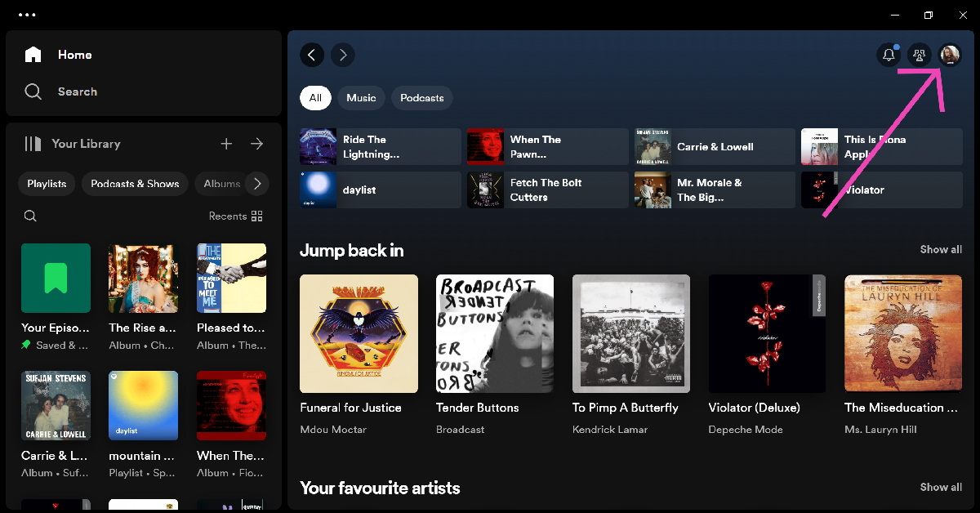
Task: Open Friend Activity icon
Action: 920,55
